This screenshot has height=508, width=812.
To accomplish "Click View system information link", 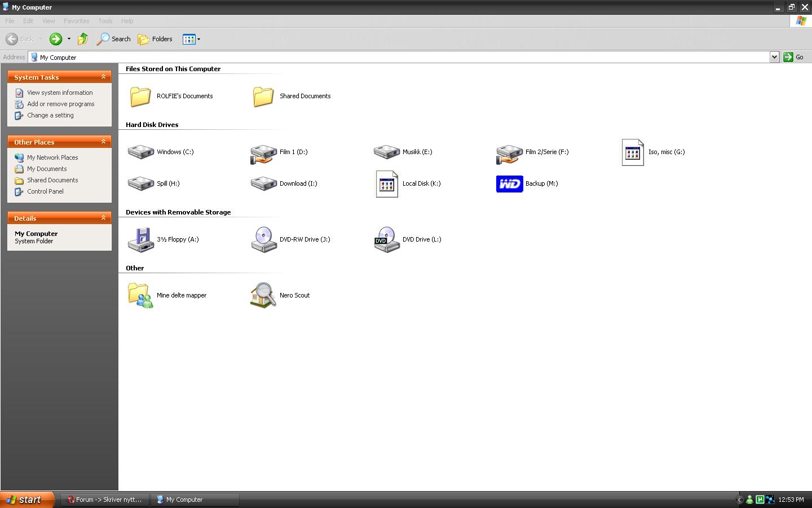I will click(60, 93).
